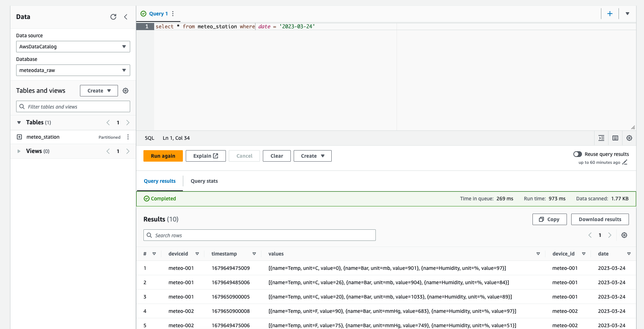
Task: Go to previous results page
Action: pos(590,235)
